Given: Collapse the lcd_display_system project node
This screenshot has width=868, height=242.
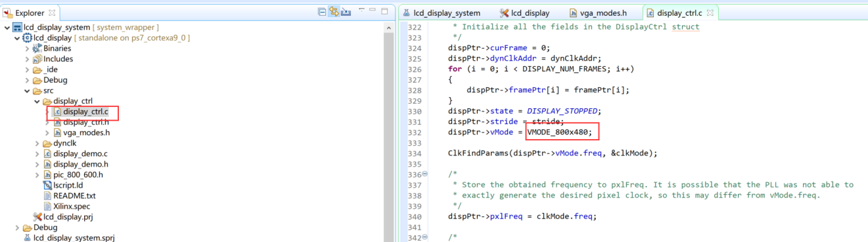Looking at the screenshot, I should coord(7,28).
